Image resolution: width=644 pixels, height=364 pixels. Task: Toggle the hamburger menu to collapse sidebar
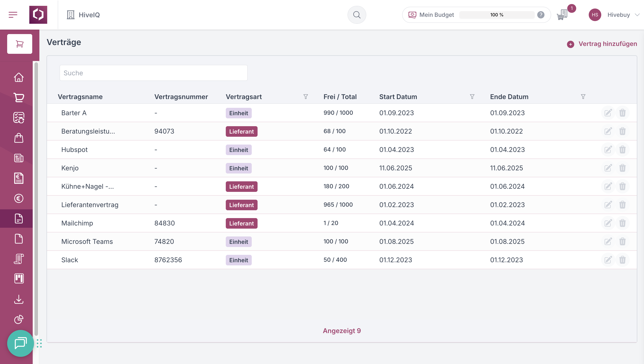pos(13,15)
